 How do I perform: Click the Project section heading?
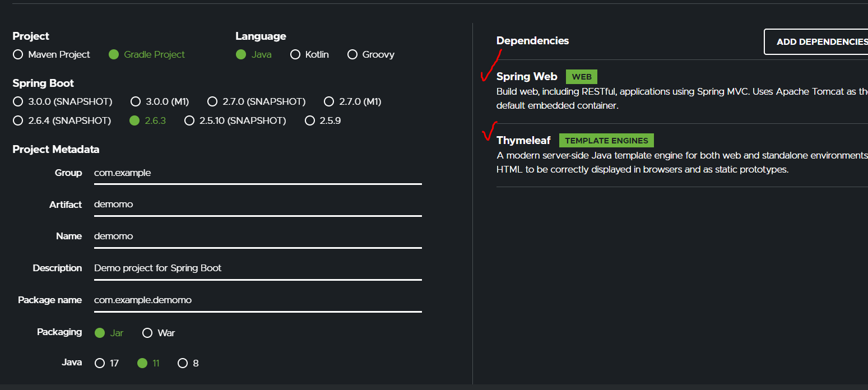click(x=31, y=36)
